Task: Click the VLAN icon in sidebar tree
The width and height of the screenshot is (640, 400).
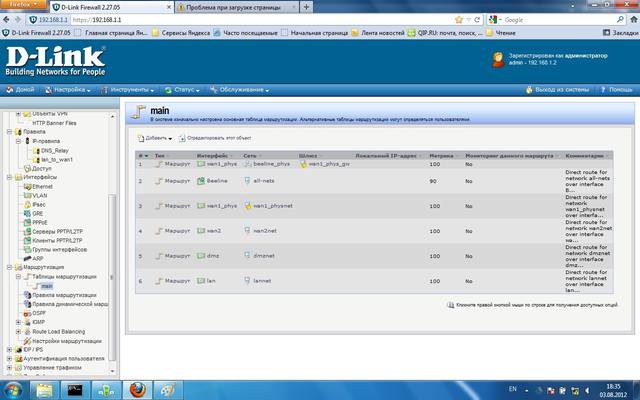Action: (x=27, y=196)
